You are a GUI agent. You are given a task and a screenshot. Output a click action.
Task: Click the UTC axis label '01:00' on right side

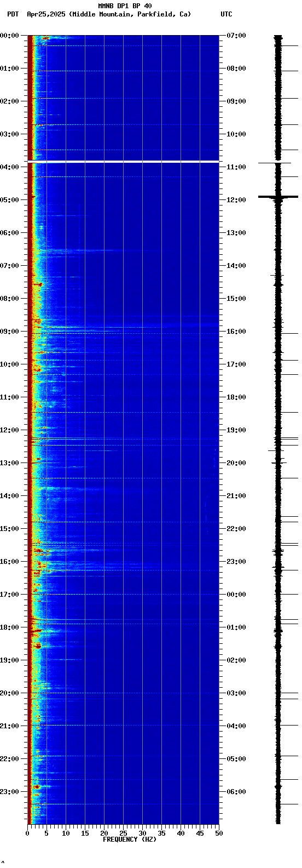tap(236, 627)
